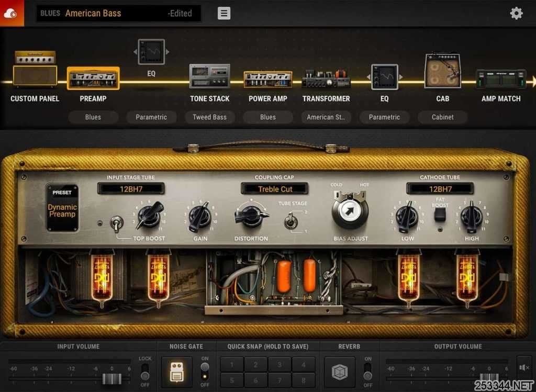Open the Cabinet model dropdown
The image size is (536, 392).
tap(443, 117)
